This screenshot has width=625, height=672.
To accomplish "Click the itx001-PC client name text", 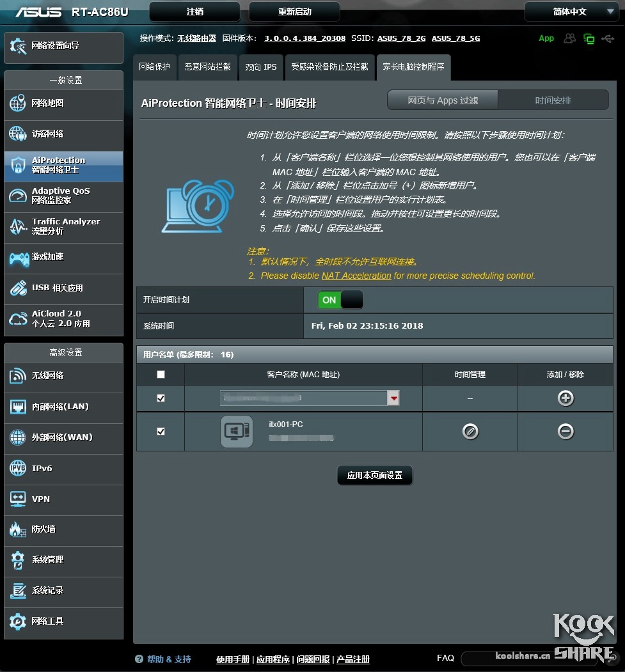I will (285, 425).
